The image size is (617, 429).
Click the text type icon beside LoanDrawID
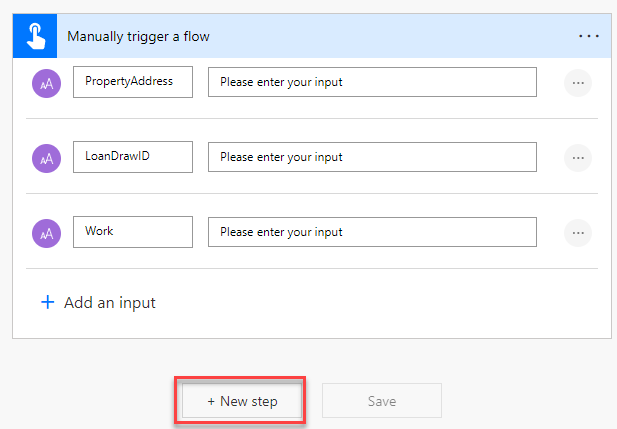click(46, 158)
